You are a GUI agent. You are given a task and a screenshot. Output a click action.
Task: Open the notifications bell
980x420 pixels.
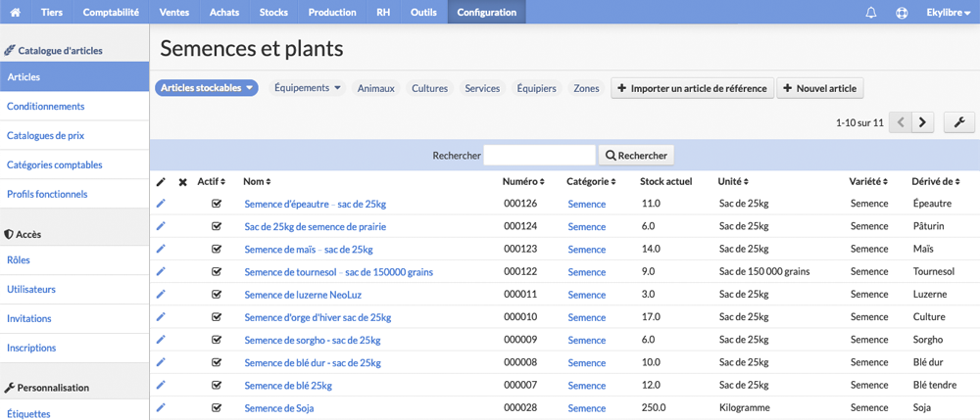pos(871,13)
